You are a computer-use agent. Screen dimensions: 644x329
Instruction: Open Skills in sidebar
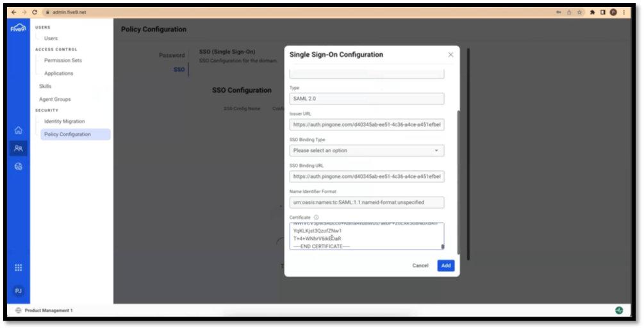click(x=45, y=86)
